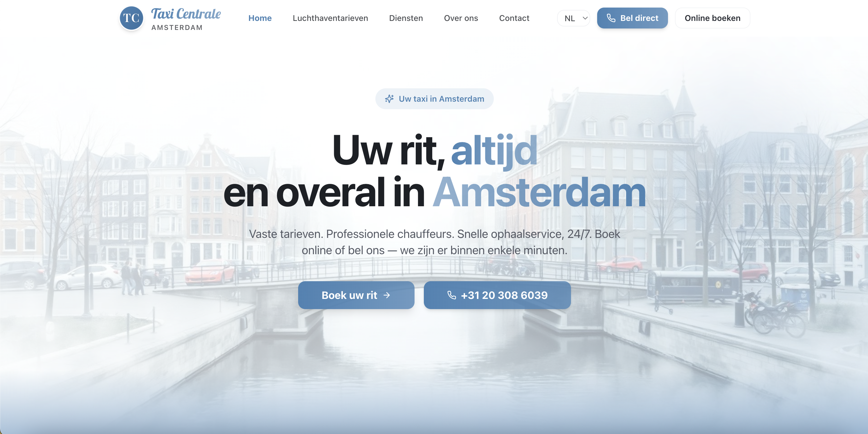
Task: Open the Contact page link
Action: coord(514,18)
